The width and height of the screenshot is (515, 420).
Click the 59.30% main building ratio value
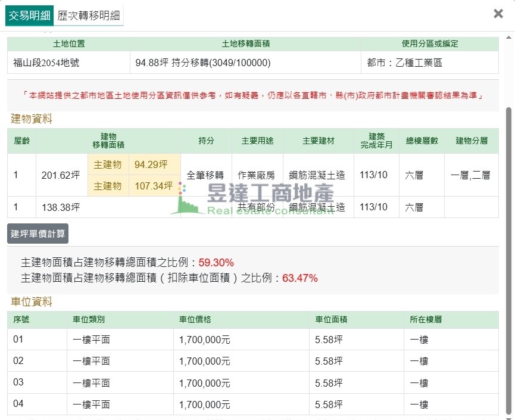pyautogui.click(x=216, y=263)
